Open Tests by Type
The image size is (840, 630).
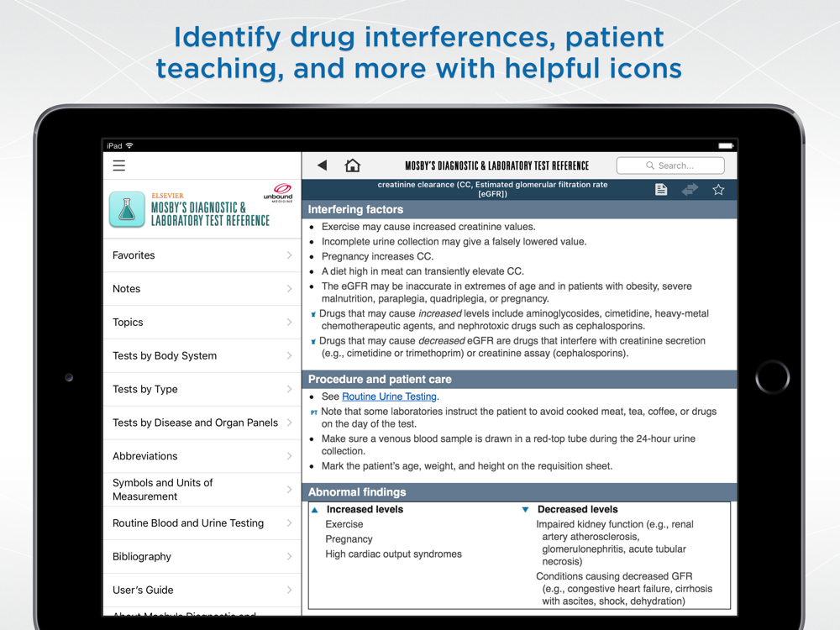(x=202, y=390)
